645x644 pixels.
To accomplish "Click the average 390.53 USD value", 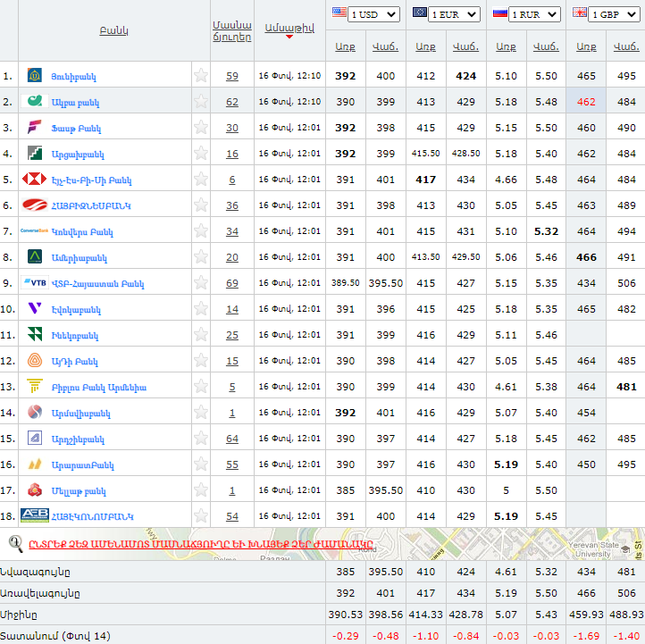I will click(x=346, y=615).
